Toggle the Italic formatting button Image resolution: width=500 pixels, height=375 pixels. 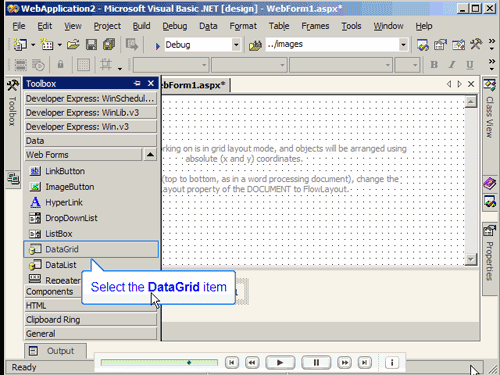point(452,65)
